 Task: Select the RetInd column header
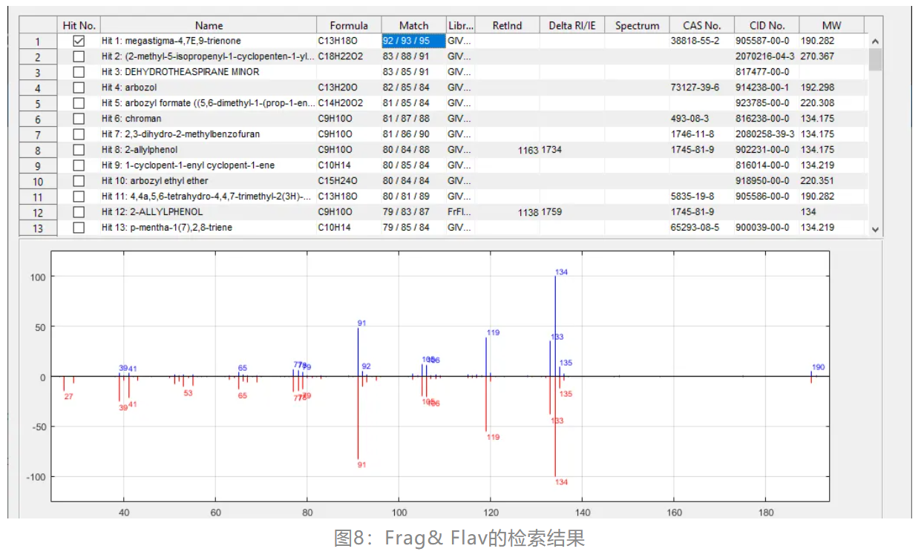click(x=507, y=25)
